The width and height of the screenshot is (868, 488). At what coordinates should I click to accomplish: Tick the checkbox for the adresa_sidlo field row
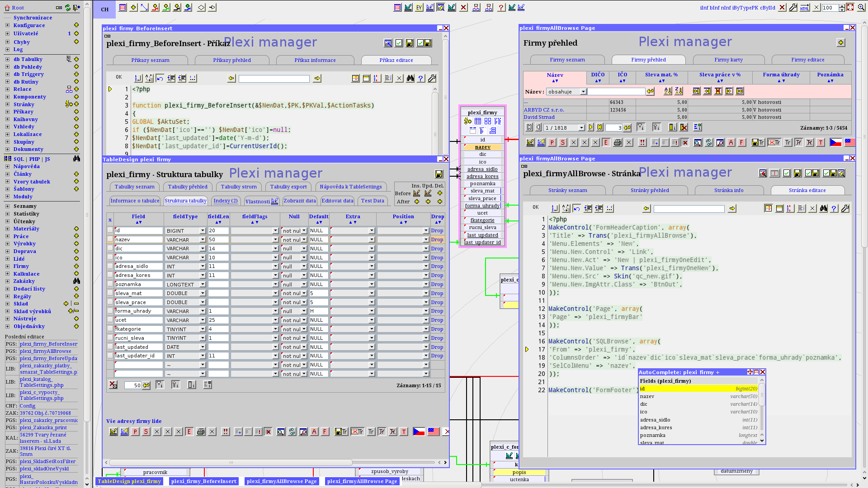[110, 266]
